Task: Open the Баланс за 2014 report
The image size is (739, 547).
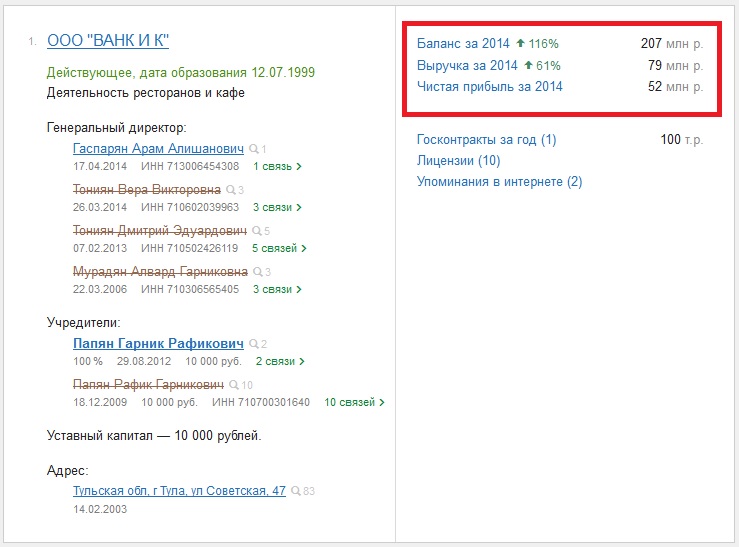Action: [463, 44]
